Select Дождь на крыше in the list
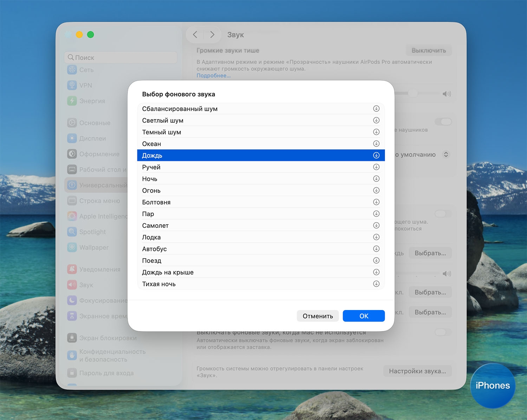Screen dimensions: 527x420 pyautogui.click(x=168, y=272)
